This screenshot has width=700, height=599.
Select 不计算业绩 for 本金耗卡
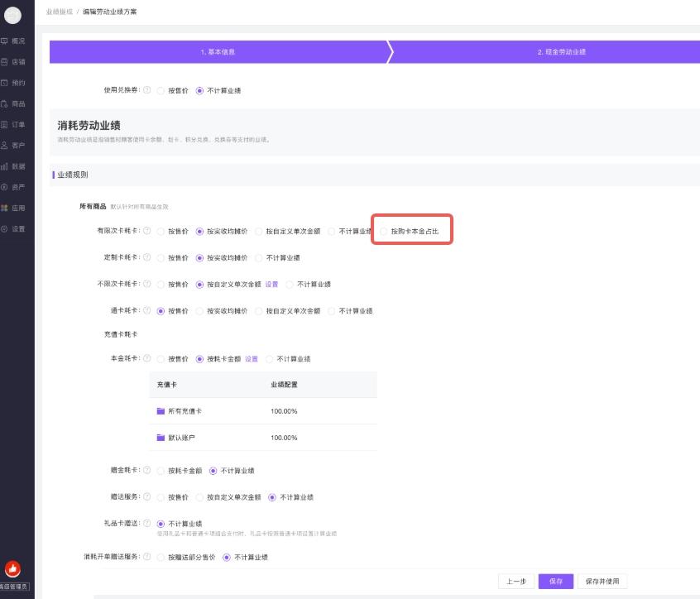(269, 359)
